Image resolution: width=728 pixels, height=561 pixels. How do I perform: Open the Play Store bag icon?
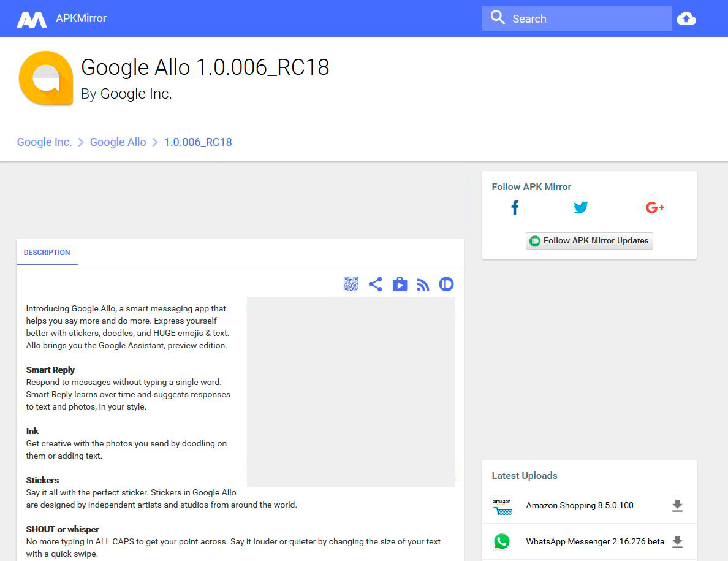coord(400,284)
